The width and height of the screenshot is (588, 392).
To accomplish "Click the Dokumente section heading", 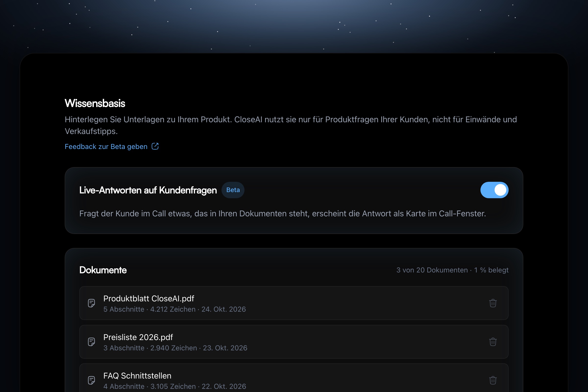I will pos(103,270).
